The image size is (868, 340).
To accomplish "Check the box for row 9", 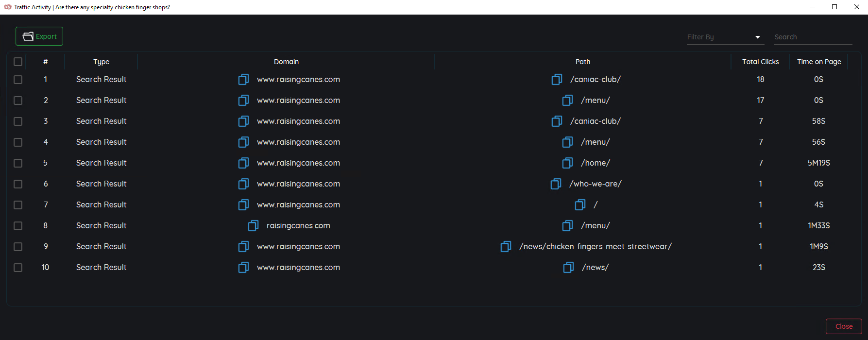I will [x=18, y=246].
